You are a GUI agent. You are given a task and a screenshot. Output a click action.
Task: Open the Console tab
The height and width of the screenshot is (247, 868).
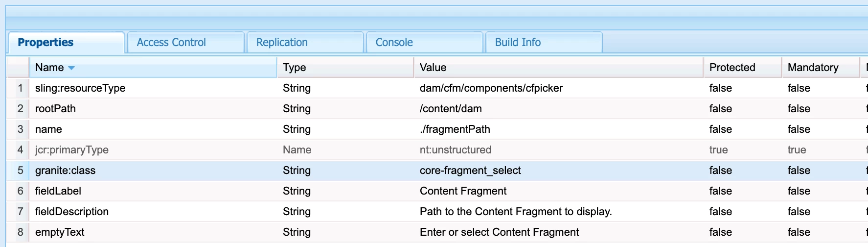[x=394, y=43]
